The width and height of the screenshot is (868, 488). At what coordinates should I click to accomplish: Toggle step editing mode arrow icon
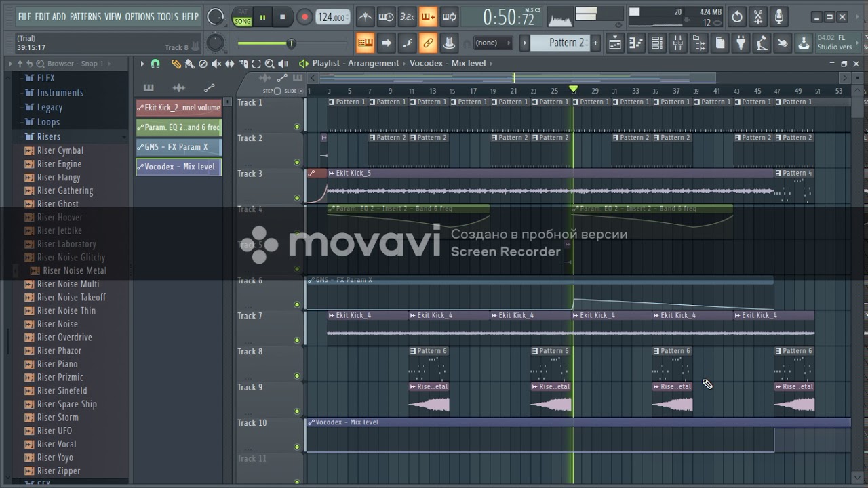(x=386, y=43)
